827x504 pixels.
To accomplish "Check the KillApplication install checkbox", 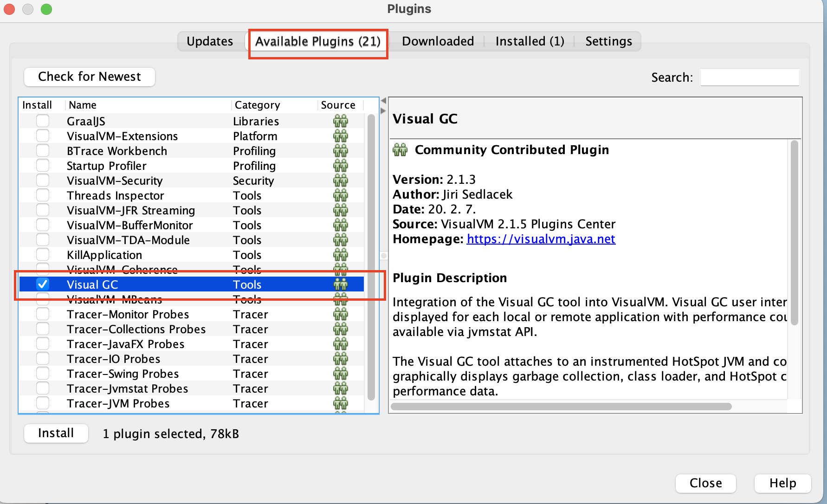I will tap(43, 255).
